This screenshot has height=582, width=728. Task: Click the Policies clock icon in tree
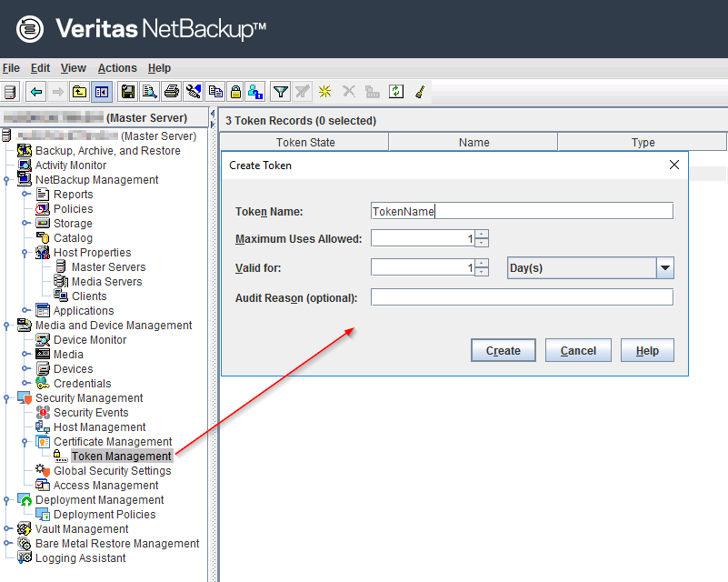click(x=43, y=209)
